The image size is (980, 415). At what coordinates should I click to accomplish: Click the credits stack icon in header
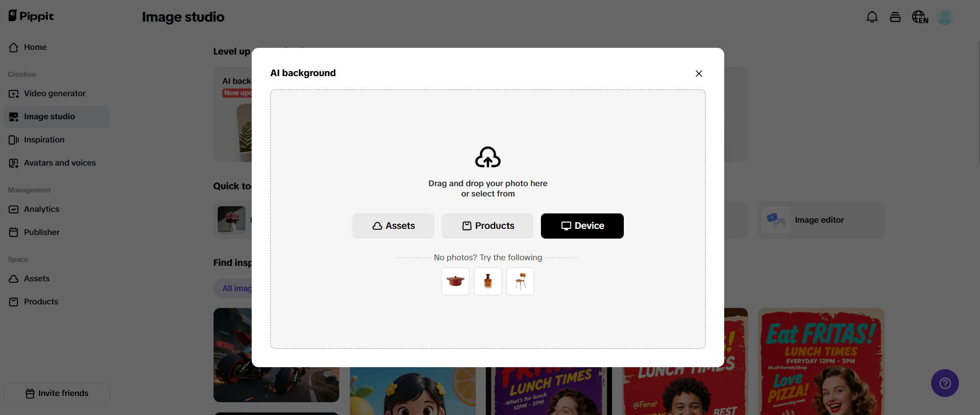[895, 17]
